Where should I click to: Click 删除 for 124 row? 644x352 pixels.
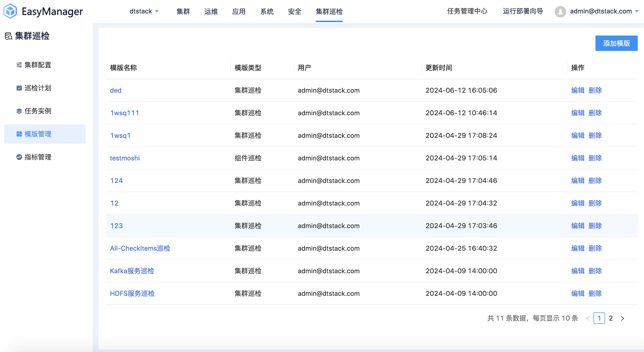click(595, 181)
